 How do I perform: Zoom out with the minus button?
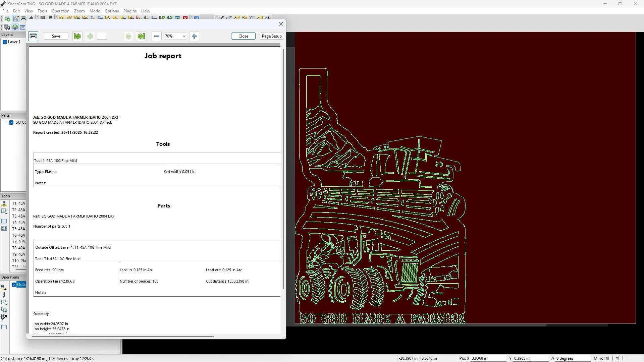[157, 36]
